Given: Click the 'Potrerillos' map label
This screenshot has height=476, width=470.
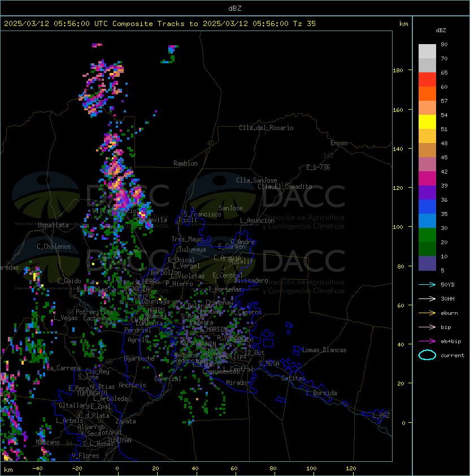Looking at the screenshot, I should (x=94, y=312).
